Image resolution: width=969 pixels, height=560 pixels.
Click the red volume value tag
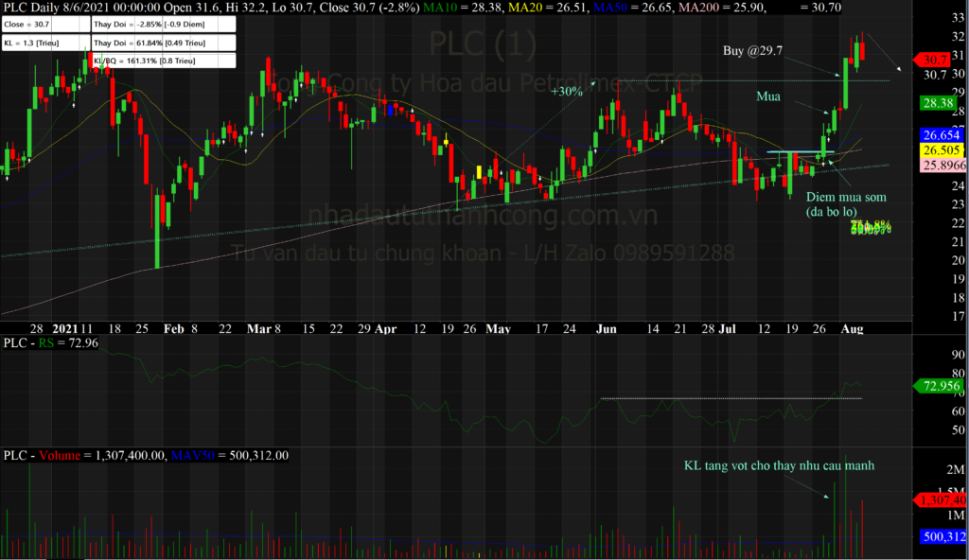click(939, 499)
